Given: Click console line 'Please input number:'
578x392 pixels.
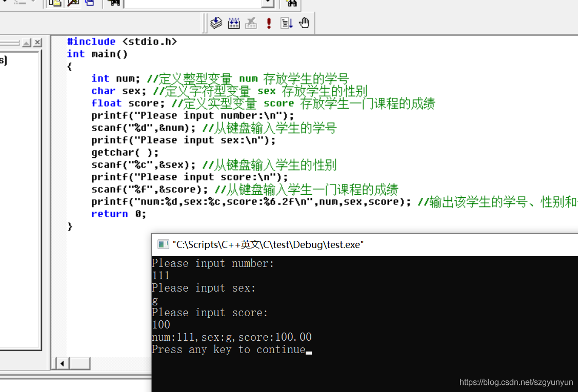Looking at the screenshot, I should [x=213, y=263].
